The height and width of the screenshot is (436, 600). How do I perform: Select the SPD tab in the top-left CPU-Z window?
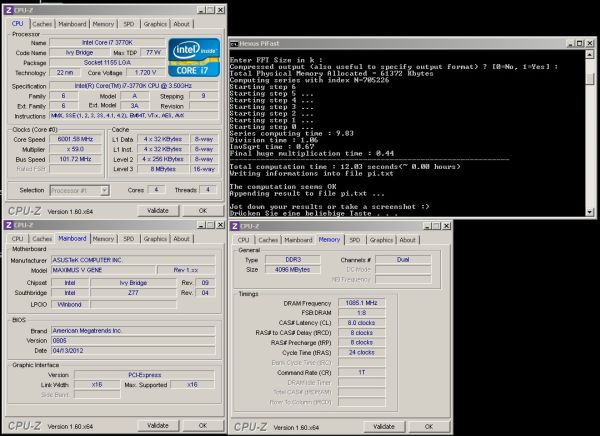[129, 24]
